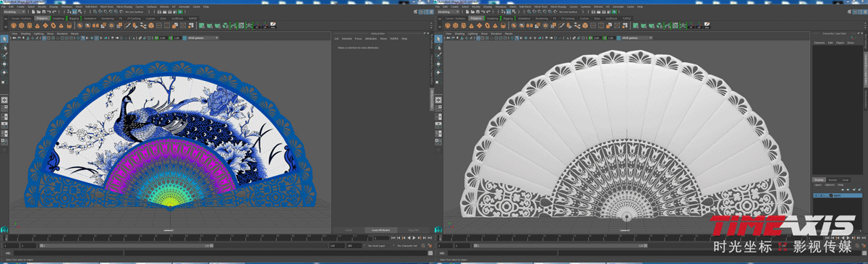Pick the Move tool in left window toolbox

tap(4, 64)
